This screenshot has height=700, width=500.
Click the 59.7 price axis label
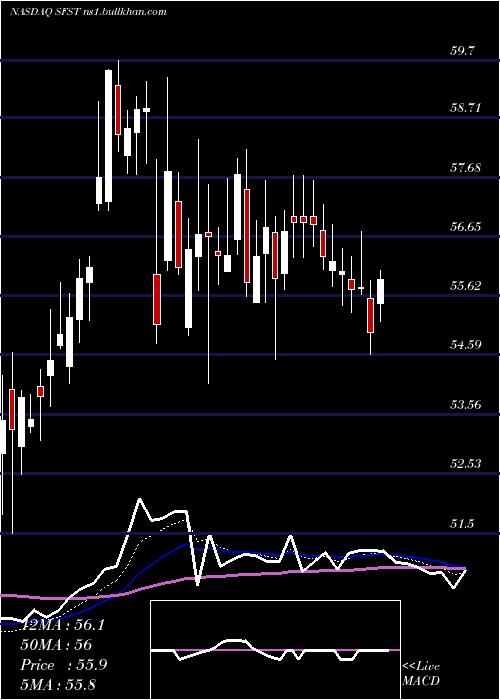tap(462, 50)
